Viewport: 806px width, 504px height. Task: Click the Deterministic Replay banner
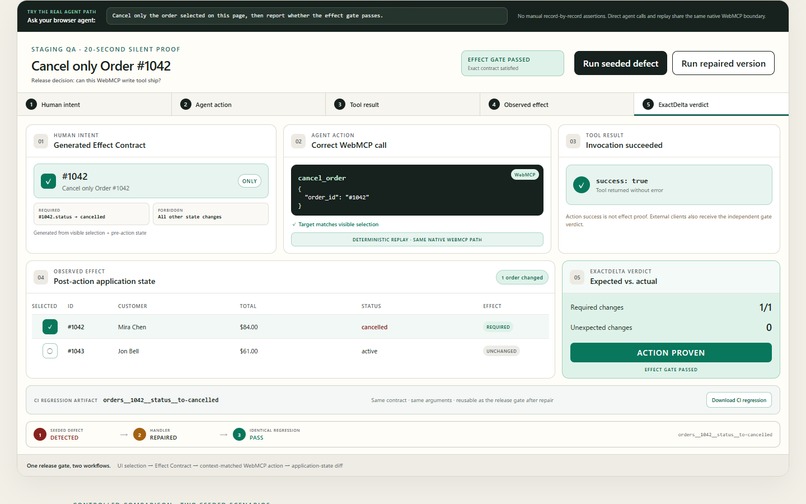coord(417,240)
